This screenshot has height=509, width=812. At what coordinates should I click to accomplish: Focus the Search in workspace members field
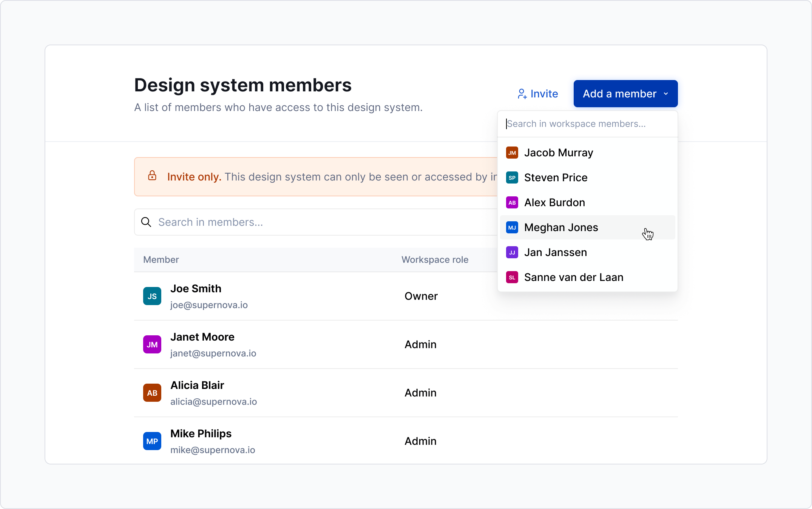[587, 124]
